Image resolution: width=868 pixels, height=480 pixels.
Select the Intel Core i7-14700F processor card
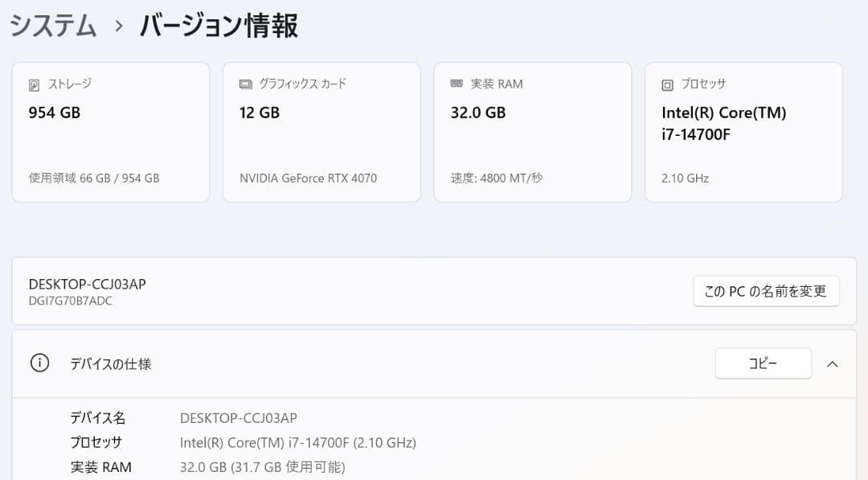tap(743, 131)
